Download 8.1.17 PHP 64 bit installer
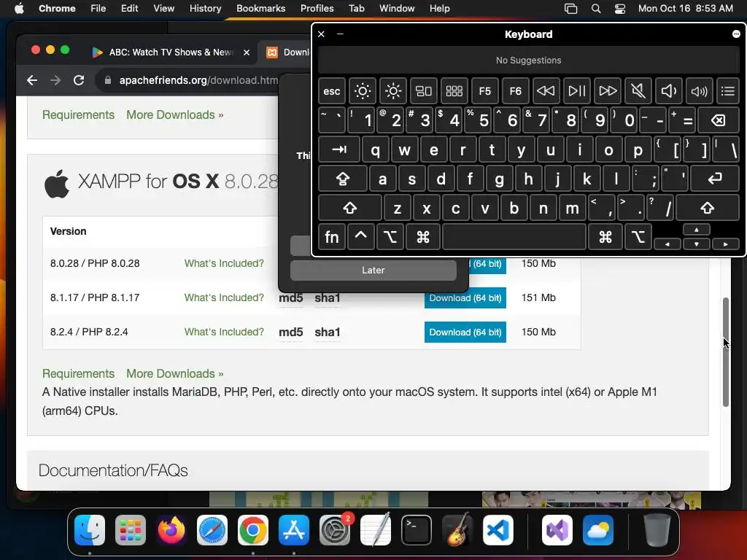This screenshot has height=560, width=747. coord(465,298)
